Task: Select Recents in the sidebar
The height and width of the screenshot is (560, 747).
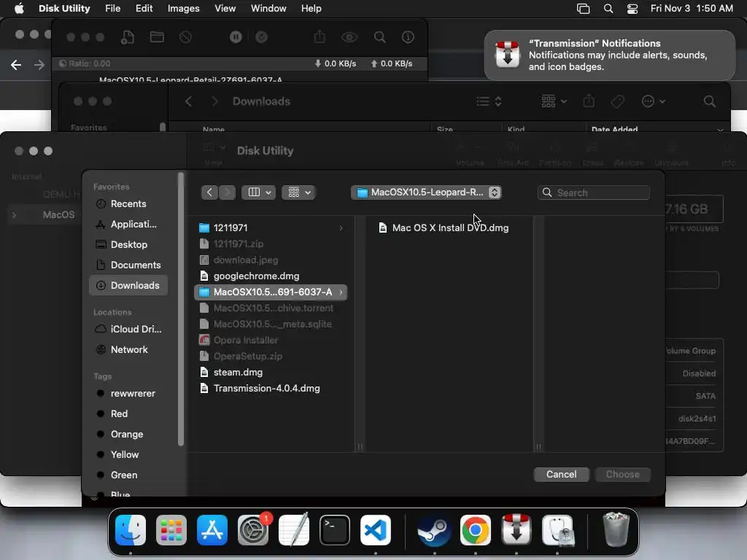Action: [128, 204]
